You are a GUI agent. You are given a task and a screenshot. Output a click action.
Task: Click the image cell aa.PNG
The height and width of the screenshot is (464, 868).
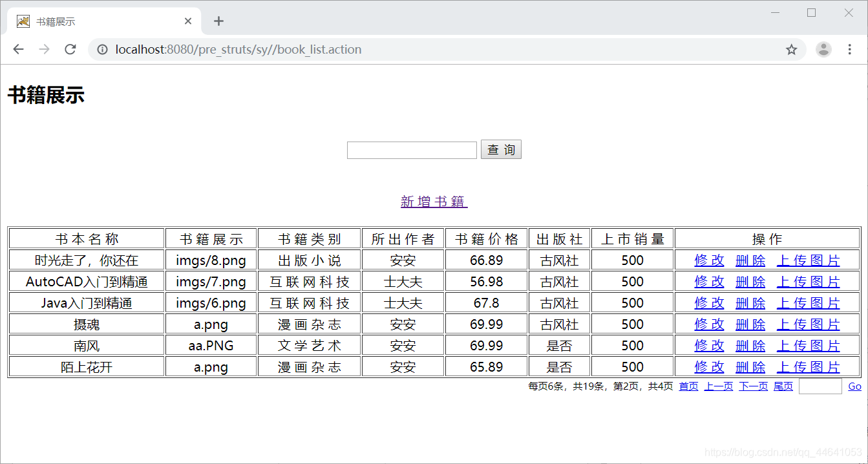tap(211, 346)
